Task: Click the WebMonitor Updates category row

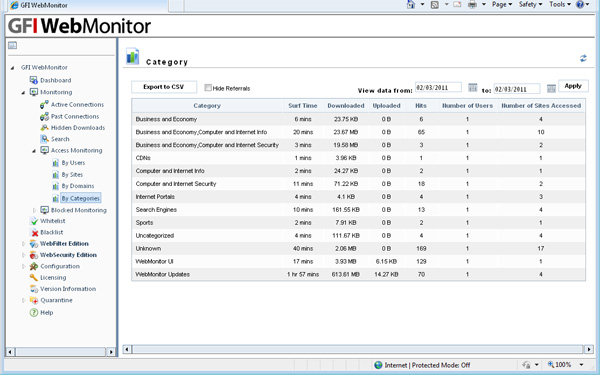Action: (358, 274)
